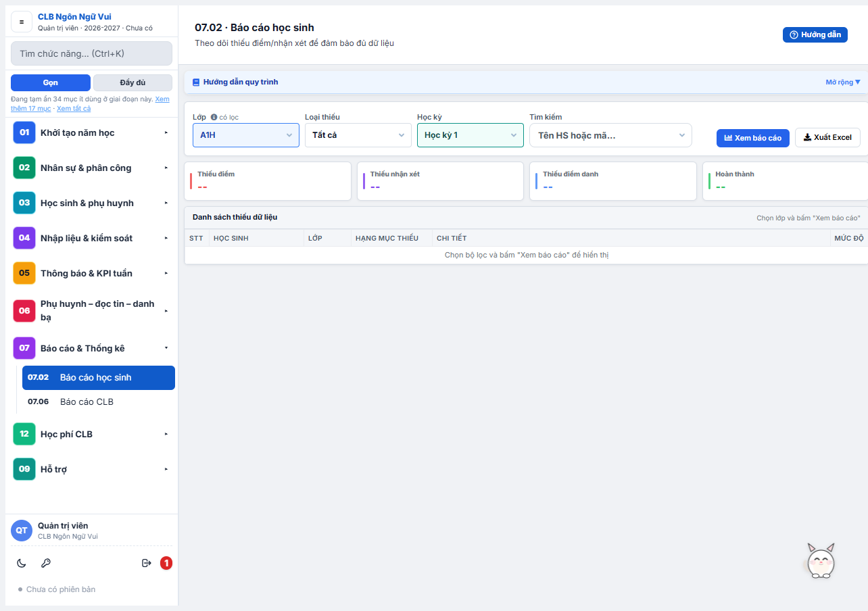Toggle dark mode with the moon icon
This screenshot has width=868, height=611.
(x=22, y=563)
